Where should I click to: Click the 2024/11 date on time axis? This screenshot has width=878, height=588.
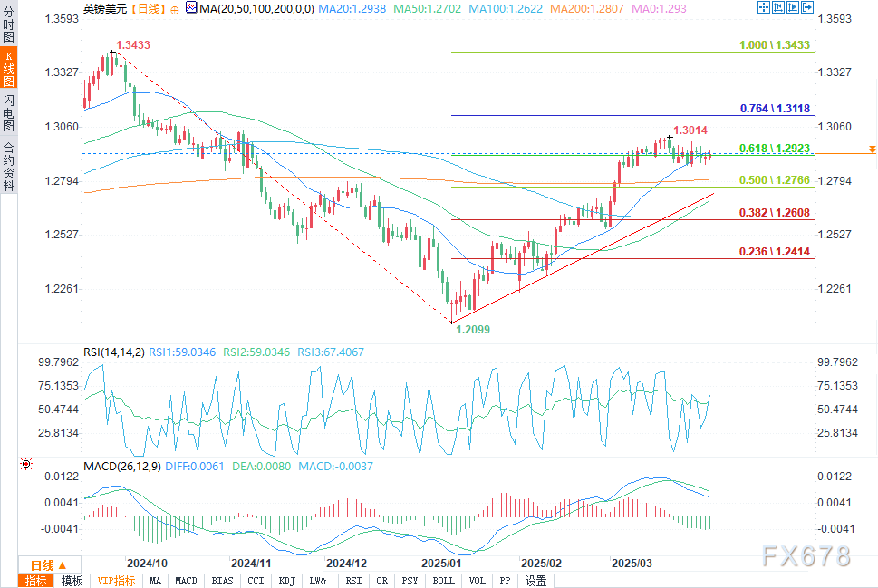click(x=251, y=564)
